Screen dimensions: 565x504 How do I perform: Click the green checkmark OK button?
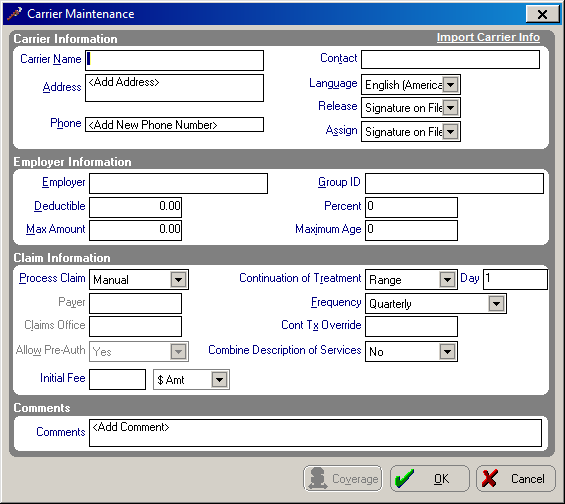pos(430,478)
